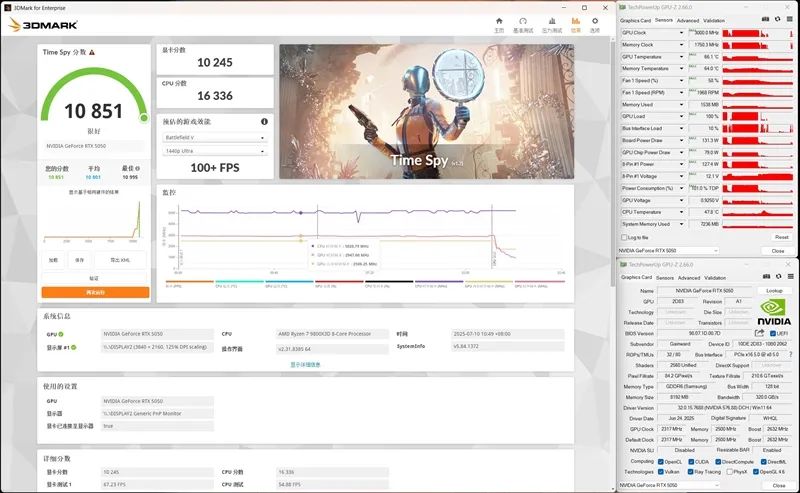The width and height of the screenshot is (800, 493).
Task: Open GPU selector dropdown in Sensors window
Action: (x=668, y=251)
